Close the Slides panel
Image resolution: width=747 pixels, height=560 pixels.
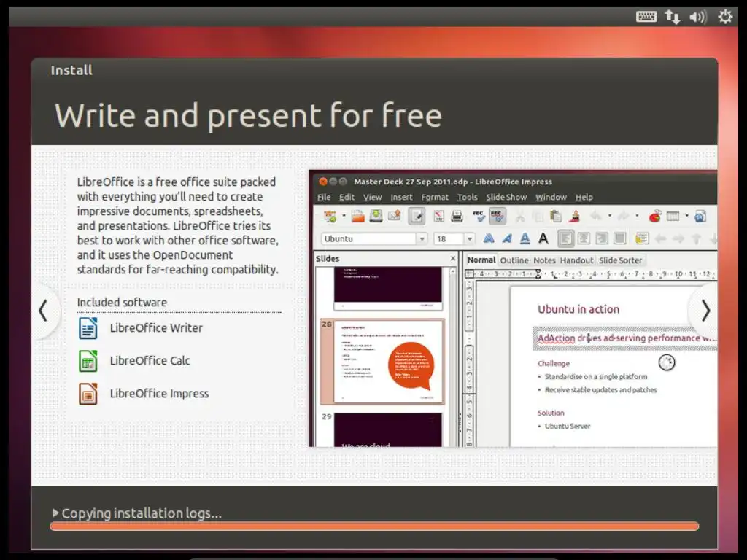tap(452, 259)
